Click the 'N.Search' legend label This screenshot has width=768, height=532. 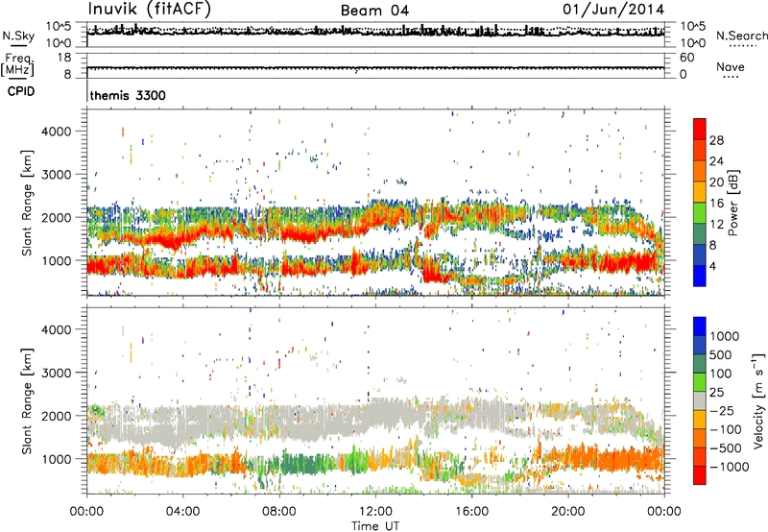click(x=742, y=36)
